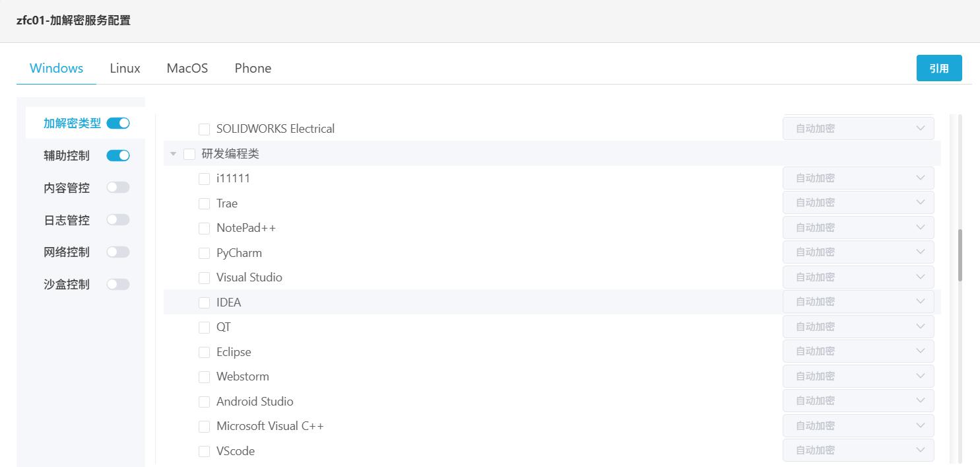Click the 网络控制 menu item
This screenshot has width=980, height=467.
tap(67, 252)
